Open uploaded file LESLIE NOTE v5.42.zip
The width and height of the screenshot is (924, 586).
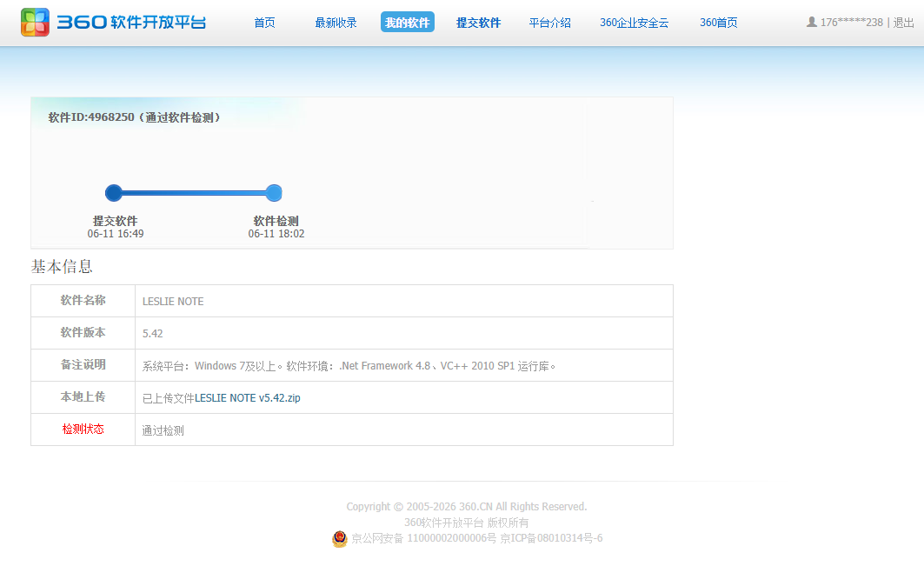248,398
